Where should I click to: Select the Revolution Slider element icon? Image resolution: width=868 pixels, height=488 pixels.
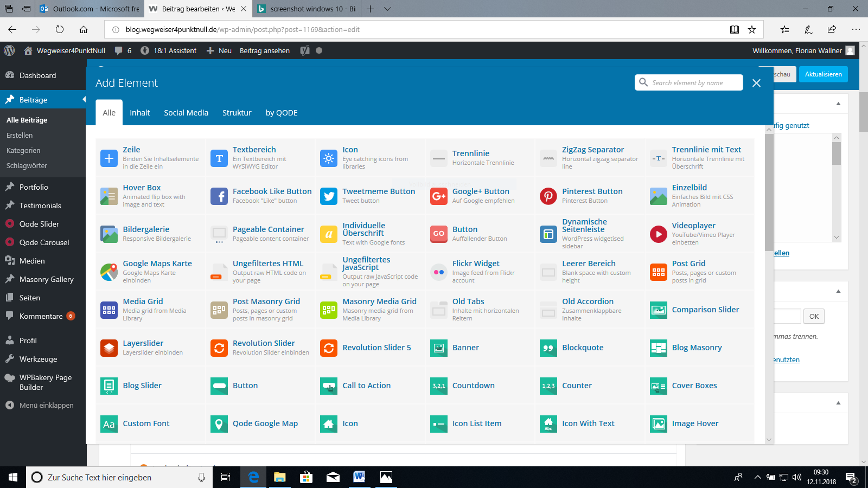(219, 348)
